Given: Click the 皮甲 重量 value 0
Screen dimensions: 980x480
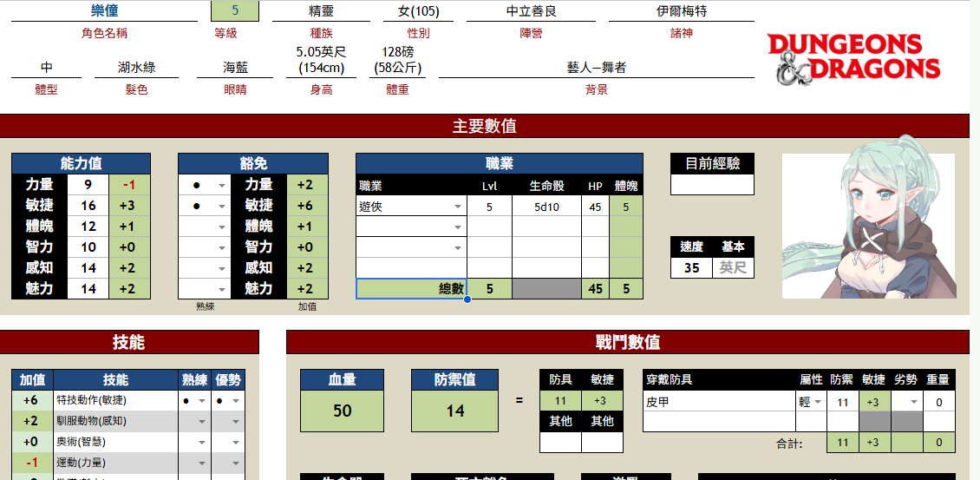Looking at the screenshot, I should point(938,402).
